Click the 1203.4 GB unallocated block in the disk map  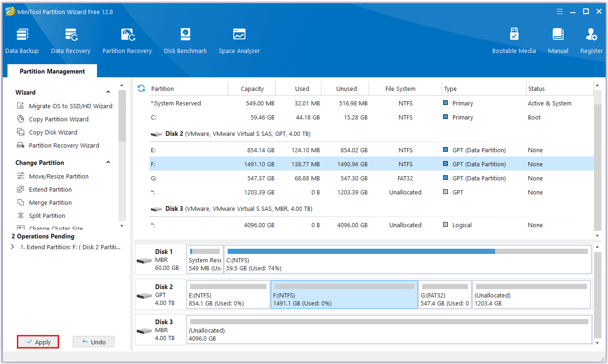click(532, 295)
